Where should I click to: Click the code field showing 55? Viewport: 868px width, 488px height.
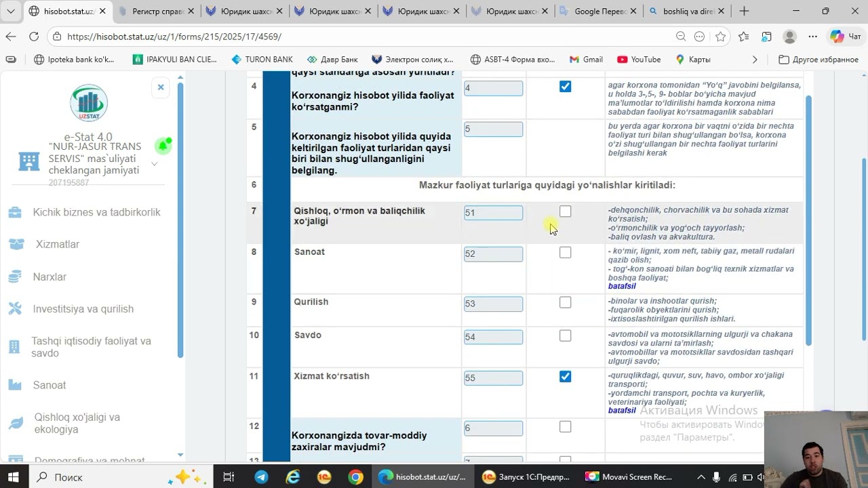[x=493, y=378]
